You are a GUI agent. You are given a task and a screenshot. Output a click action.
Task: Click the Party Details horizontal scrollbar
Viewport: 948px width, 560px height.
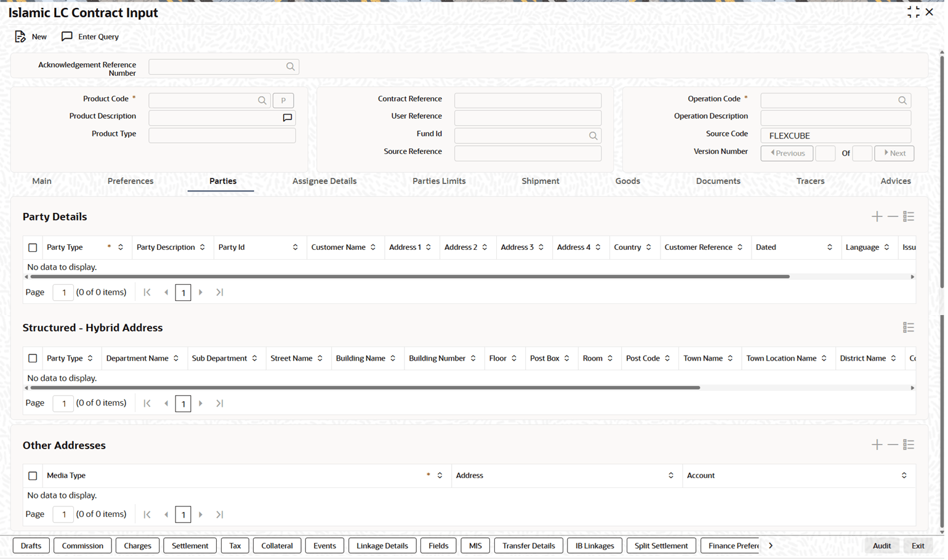point(410,278)
